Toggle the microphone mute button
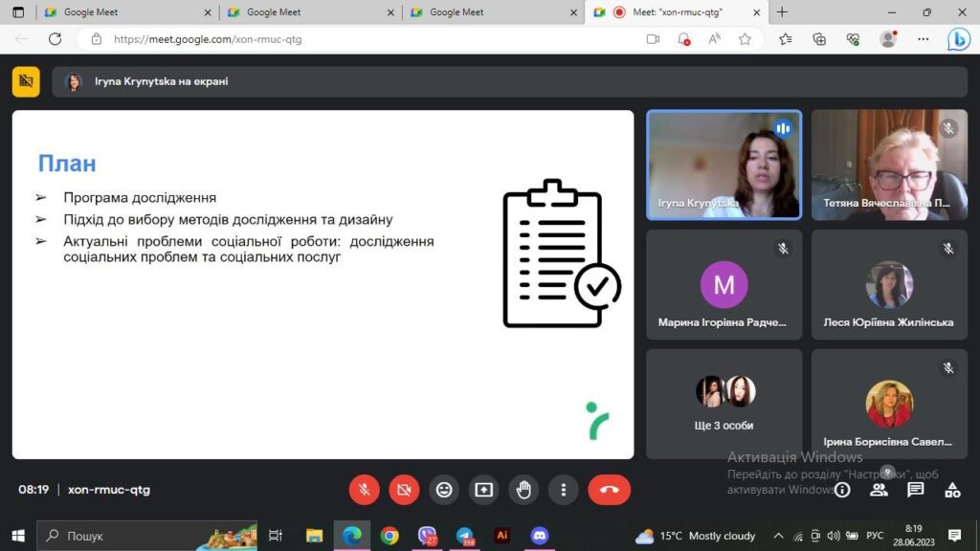Image resolution: width=980 pixels, height=551 pixels. [x=364, y=490]
